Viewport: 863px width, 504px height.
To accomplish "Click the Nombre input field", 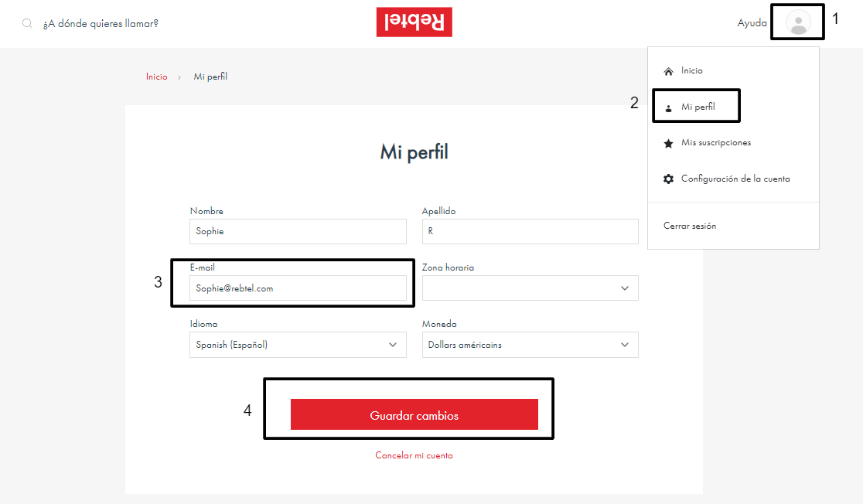I will click(298, 231).
